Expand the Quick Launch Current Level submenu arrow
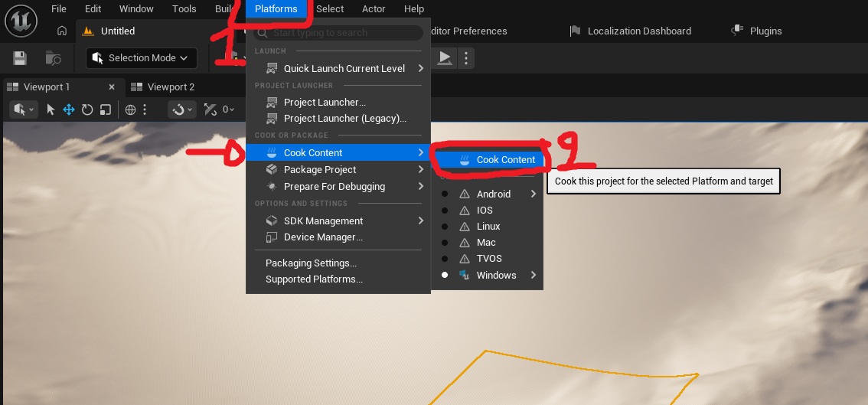The image size is (868, 405). (421, 69)
